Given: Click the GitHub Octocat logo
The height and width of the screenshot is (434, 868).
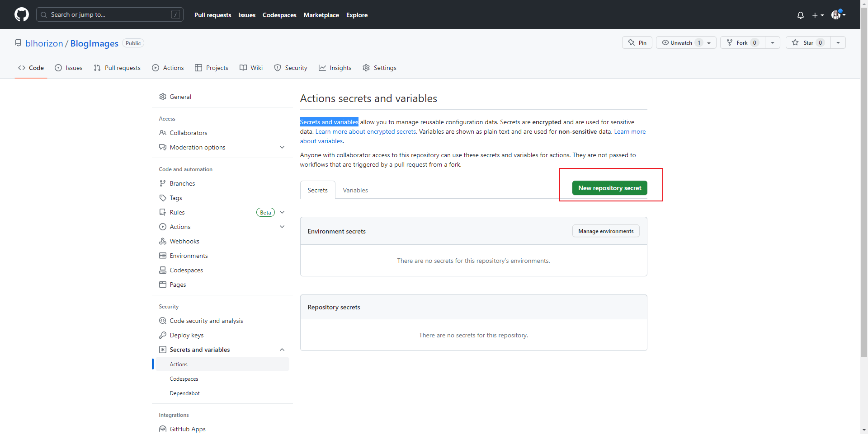Looking at the screenshot, I should pyautogui.click(x=21, y=14).
